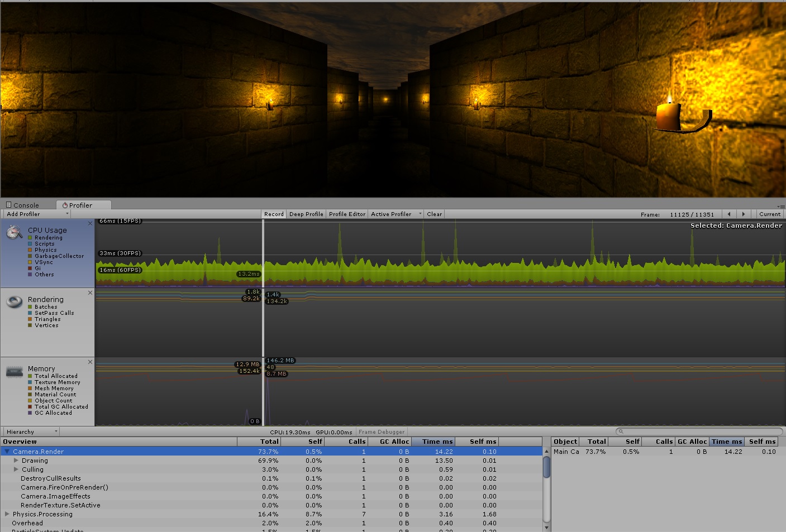Collapse the Camera.Render row
786x532 pixels.
pyautogui.click(x=7, y=452)
